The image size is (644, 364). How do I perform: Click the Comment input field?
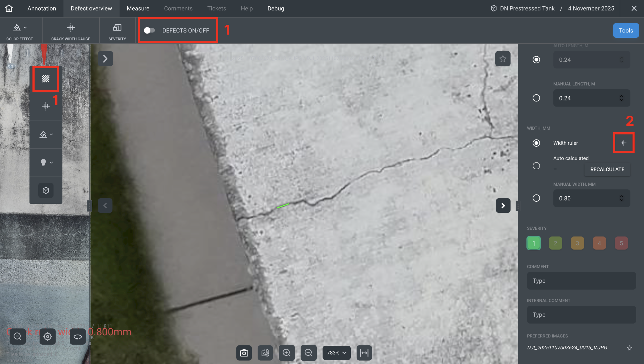[x=581, y=281]
